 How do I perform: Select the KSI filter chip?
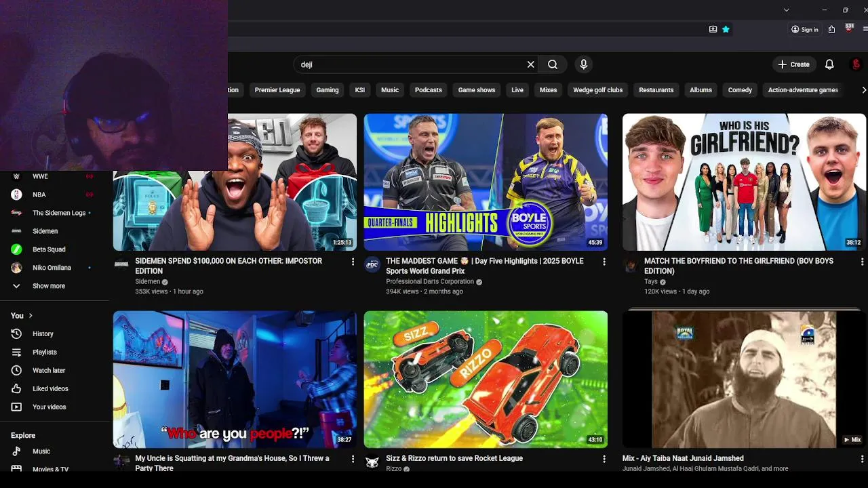(x=360, y=89)
